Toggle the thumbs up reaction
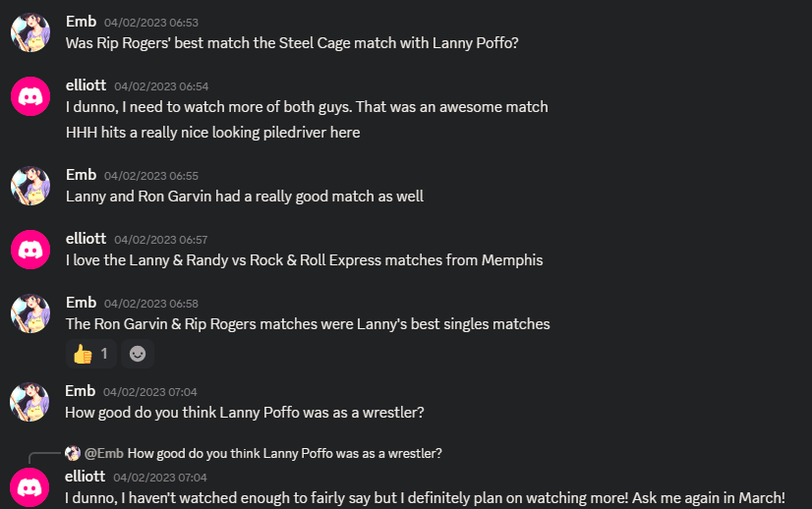Image resolution: width=812 pixels, height=509 pixels. [x=90, y=353]
